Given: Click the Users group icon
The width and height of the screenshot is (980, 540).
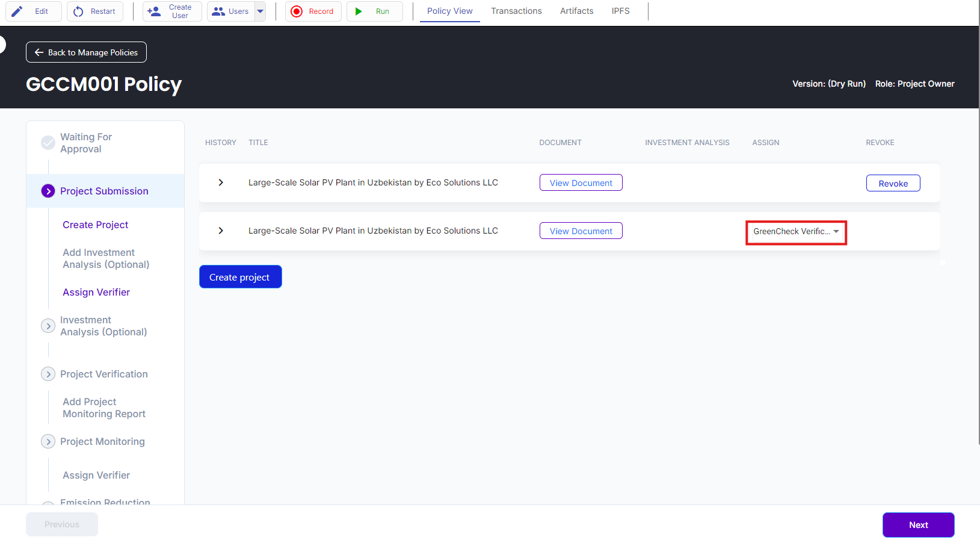Looking at the screenshot, I should [218, 11].
